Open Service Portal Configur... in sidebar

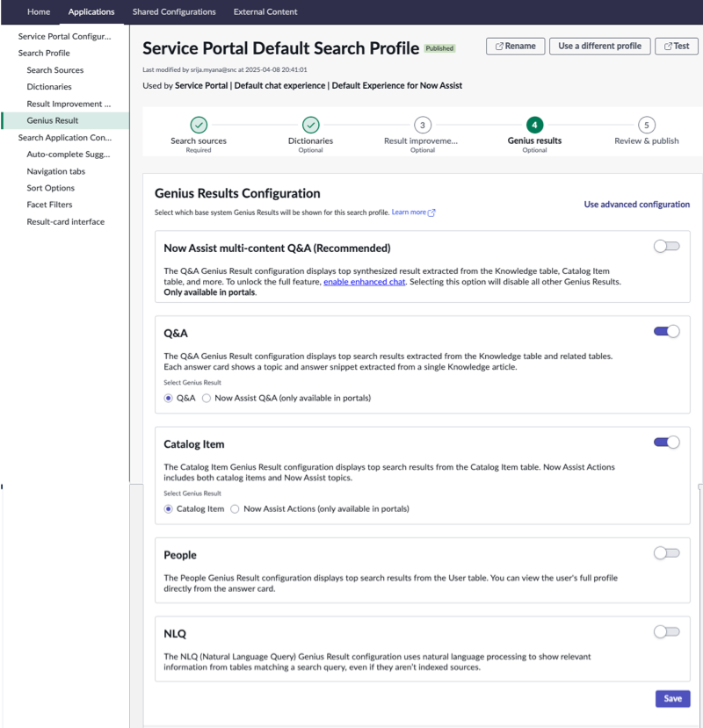[64, 36]
